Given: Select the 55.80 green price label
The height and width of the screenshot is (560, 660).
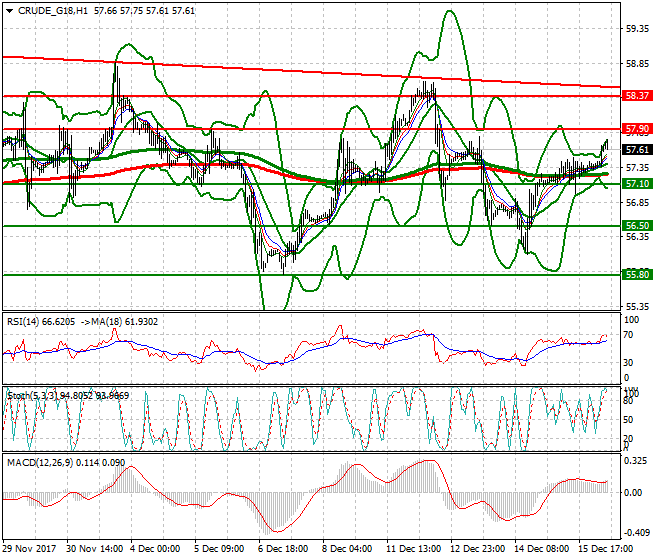Looking at the screenshot, I should click(637, 274).
